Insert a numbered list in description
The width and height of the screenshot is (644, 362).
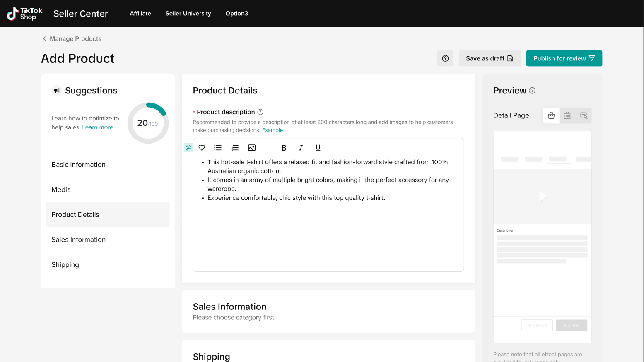[x=235, y=148]
